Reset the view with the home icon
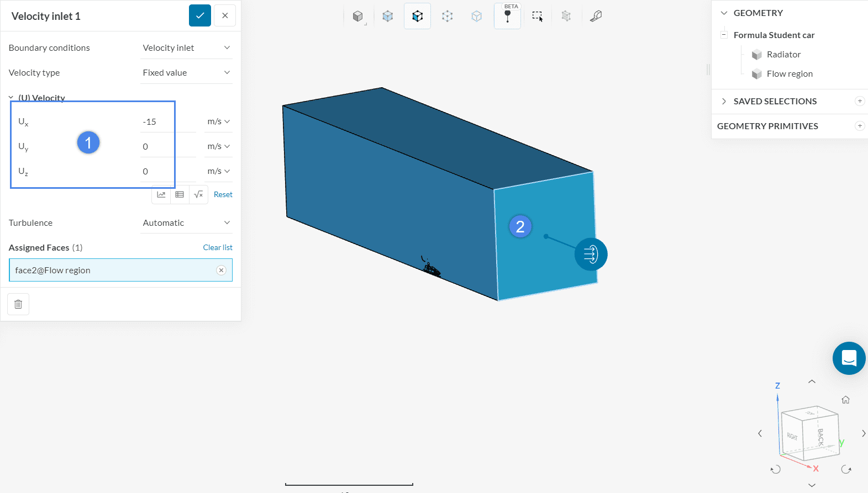This screenshot has width=868, height=493. [x=845, y=400]
